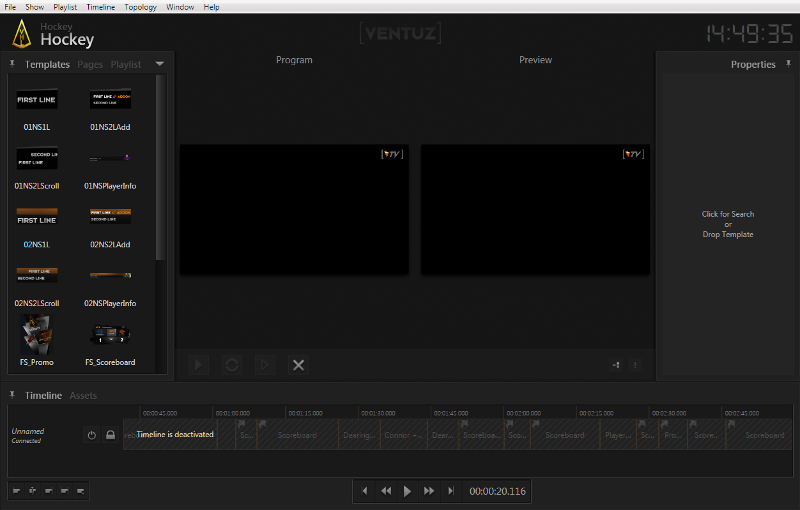This screenshot has width=800, height=510.
Task: Switch to the Assets tab
Action: point(83,396)
